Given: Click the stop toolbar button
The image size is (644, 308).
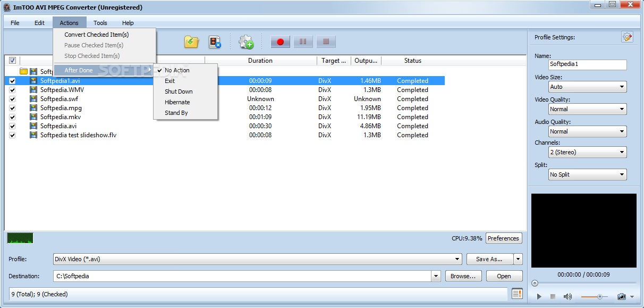Looking at the screenshot, I should [x=326, y=41].
